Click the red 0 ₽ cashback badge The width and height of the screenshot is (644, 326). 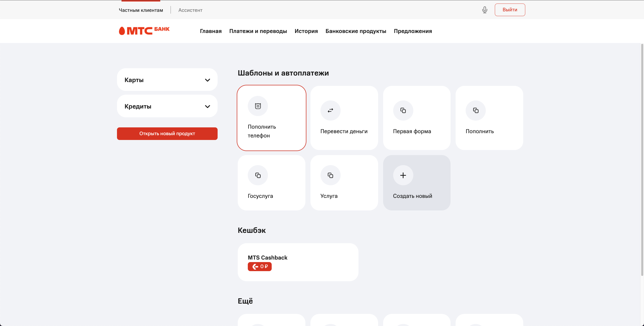(x=260, y=266)
